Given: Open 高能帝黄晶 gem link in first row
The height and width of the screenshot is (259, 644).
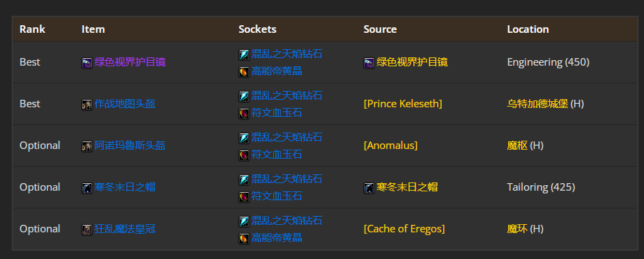Looking at the screenshot, I should coord(277,71).
